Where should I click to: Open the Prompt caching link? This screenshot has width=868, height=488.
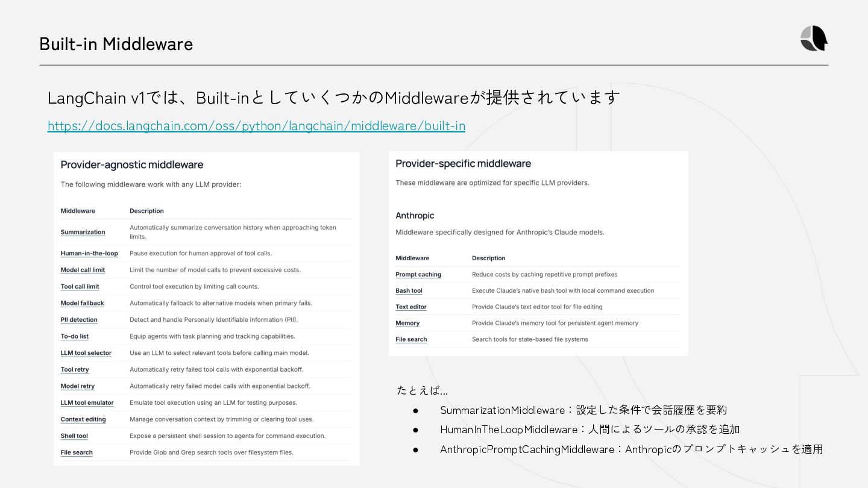pyautogui.click(x=418, y=274)
